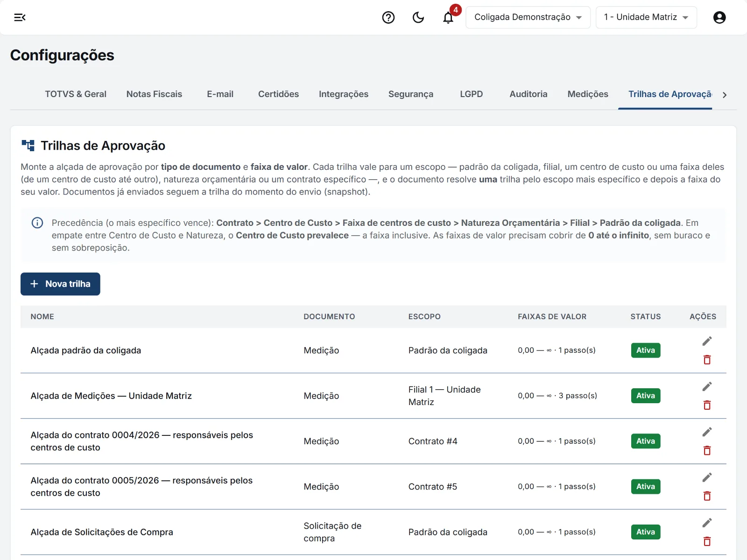
Task: Select 'Alçada padrão da coligada' name cell
Action: pos(86,350)
